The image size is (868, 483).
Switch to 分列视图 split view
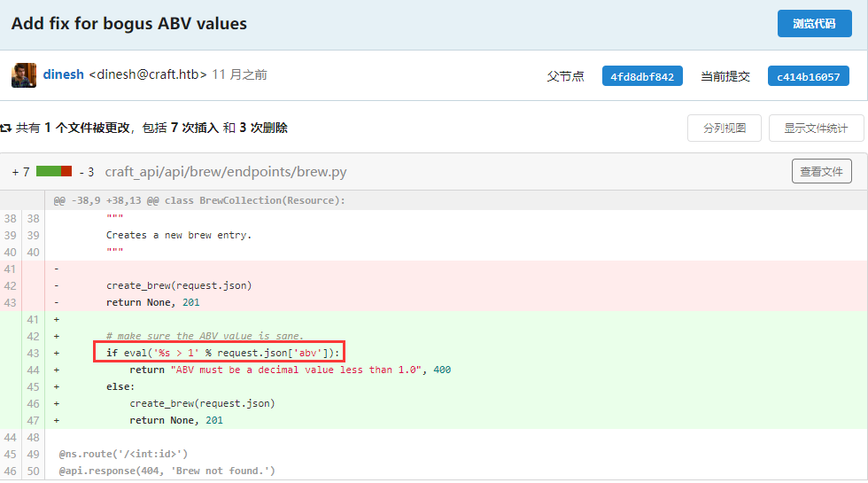click(x=725, y=128)
